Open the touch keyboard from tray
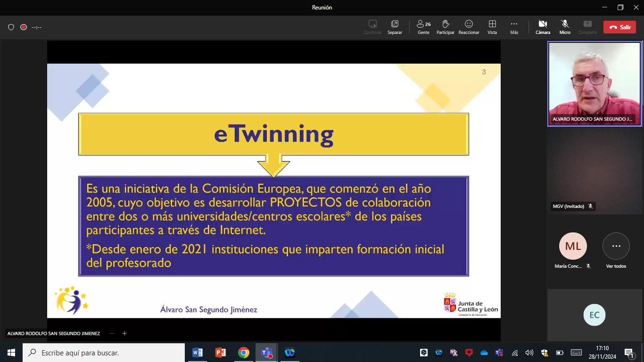644x362 pixels. tap(576, 352)
